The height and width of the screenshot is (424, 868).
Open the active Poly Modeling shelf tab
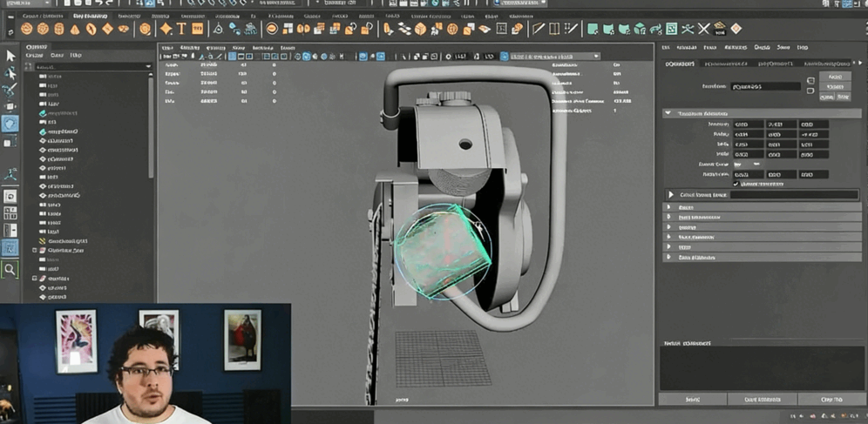point(90,16)
